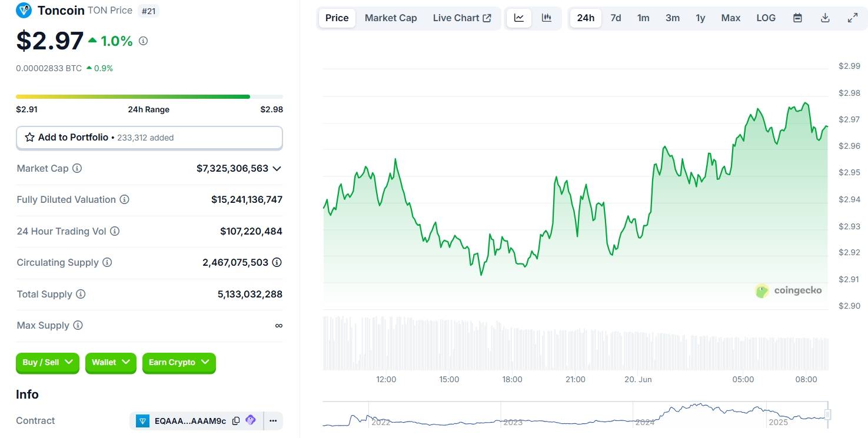868x438 pixels.
Task: Click the 2023 area in chart navigator
Action: coord(513,422)
